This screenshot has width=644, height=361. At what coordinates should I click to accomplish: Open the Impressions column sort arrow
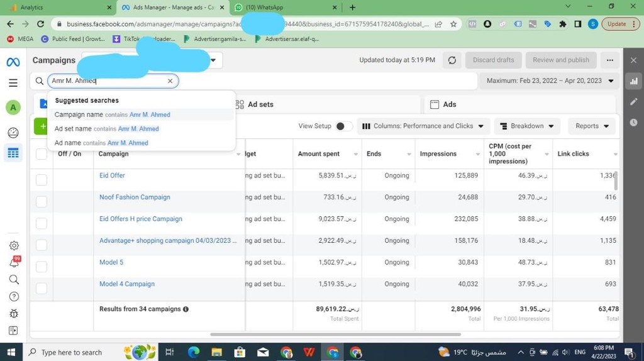[x=478, y=155]
